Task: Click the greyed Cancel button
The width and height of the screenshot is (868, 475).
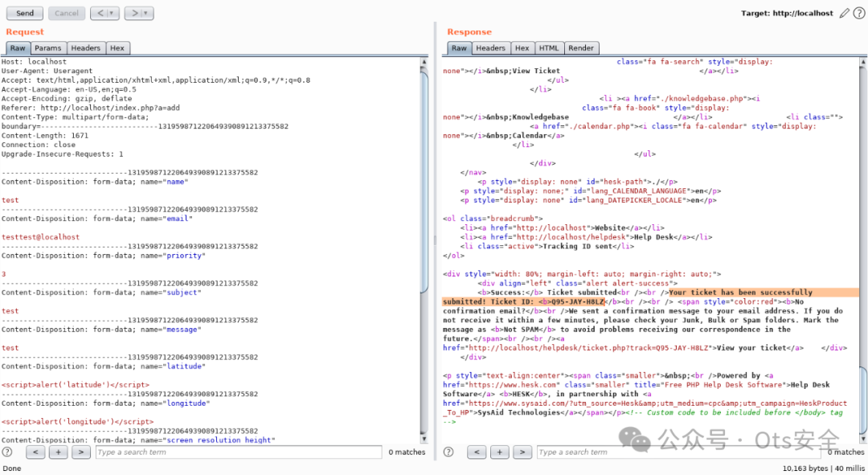Action: coord(67,13)
